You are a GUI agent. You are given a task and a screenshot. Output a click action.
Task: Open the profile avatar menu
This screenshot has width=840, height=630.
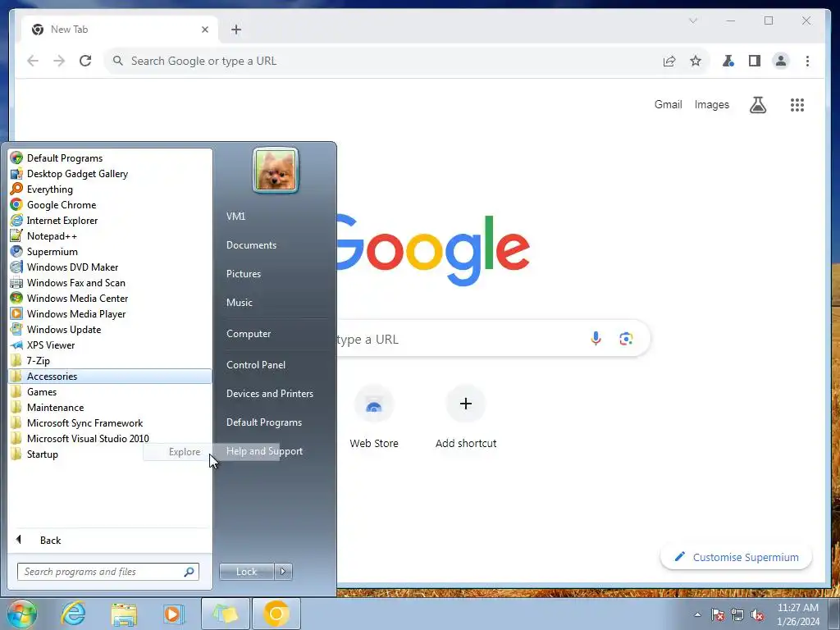pos(781,61)
